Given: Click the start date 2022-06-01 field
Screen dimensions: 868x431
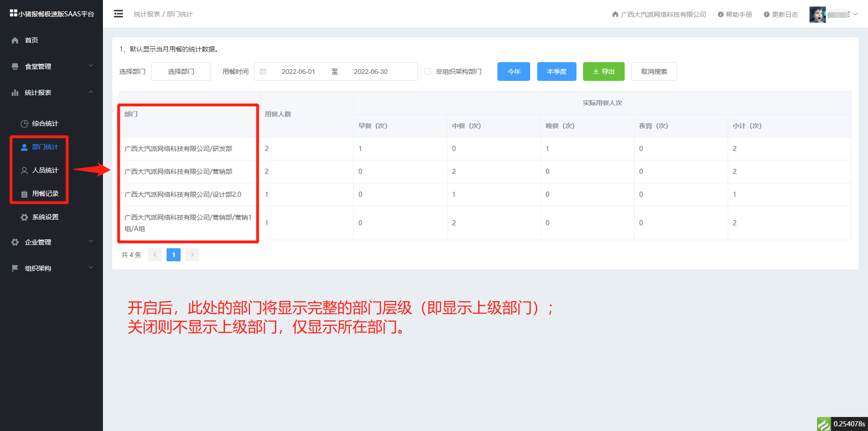Looking at the screenshot, I should 298,72.
